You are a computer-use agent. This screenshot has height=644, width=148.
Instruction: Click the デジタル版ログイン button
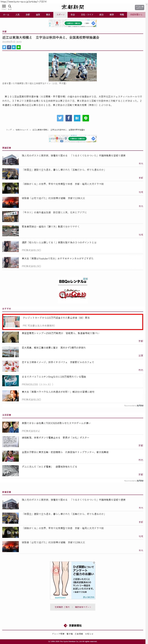(x=139, y=7)
